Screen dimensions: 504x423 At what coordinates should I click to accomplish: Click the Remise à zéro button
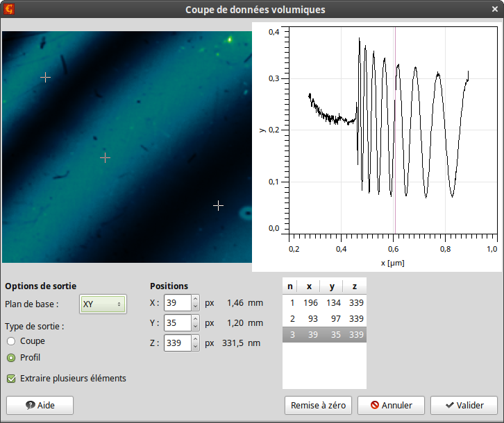tap(318, 406)
